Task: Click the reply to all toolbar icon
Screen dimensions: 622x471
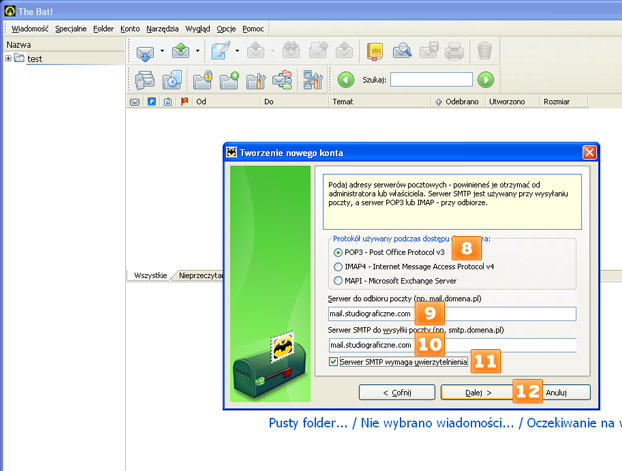Action: coord(291,51)
